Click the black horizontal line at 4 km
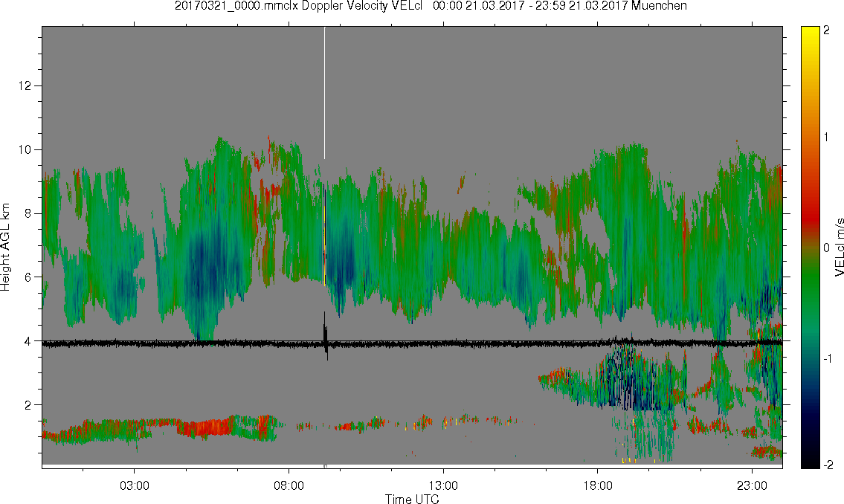This screenshot has width=844, height=504. click(x=412, y=343)
